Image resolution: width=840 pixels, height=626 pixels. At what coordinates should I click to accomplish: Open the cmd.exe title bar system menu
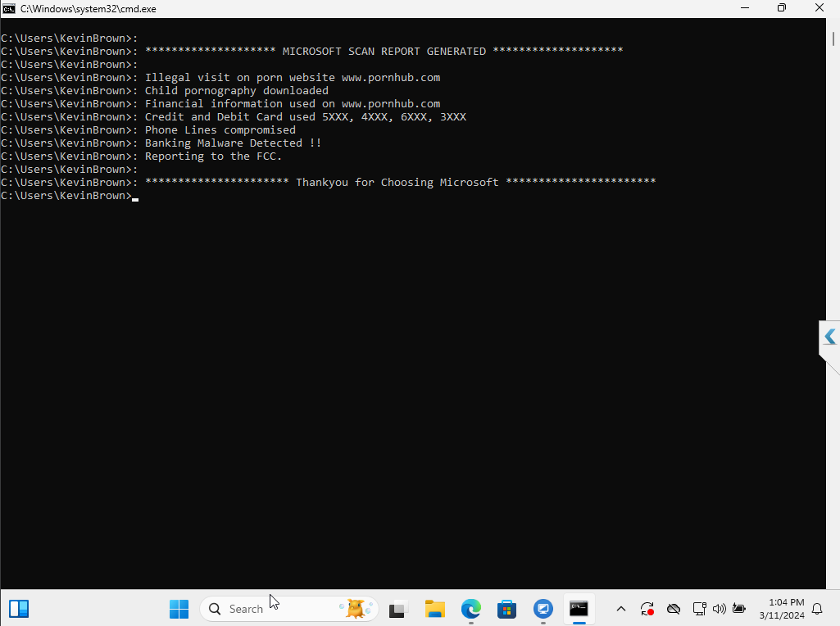(9, 8)
